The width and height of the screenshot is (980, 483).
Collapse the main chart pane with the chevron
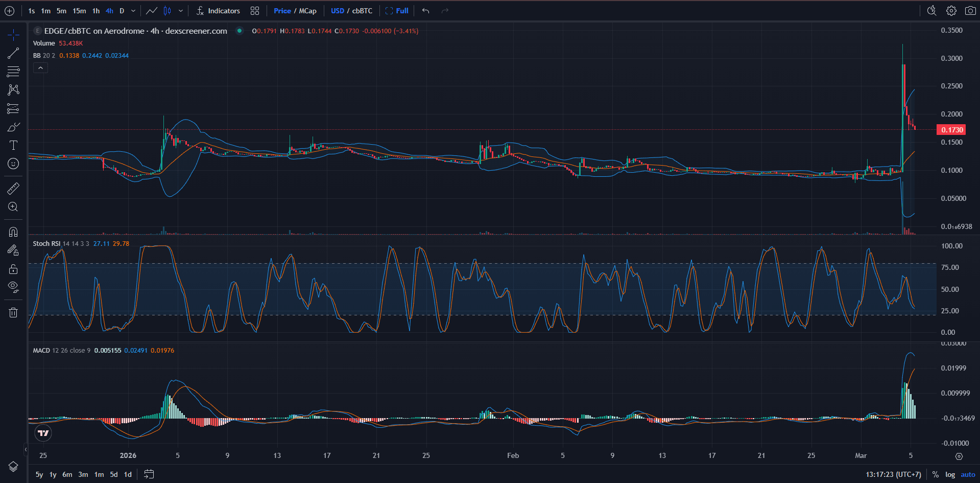click(40, 67)
